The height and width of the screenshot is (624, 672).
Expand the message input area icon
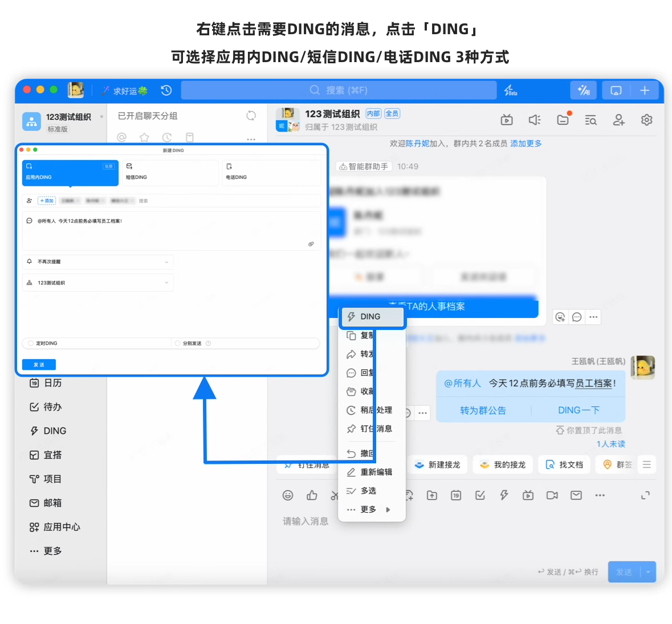tap(645, 495)
